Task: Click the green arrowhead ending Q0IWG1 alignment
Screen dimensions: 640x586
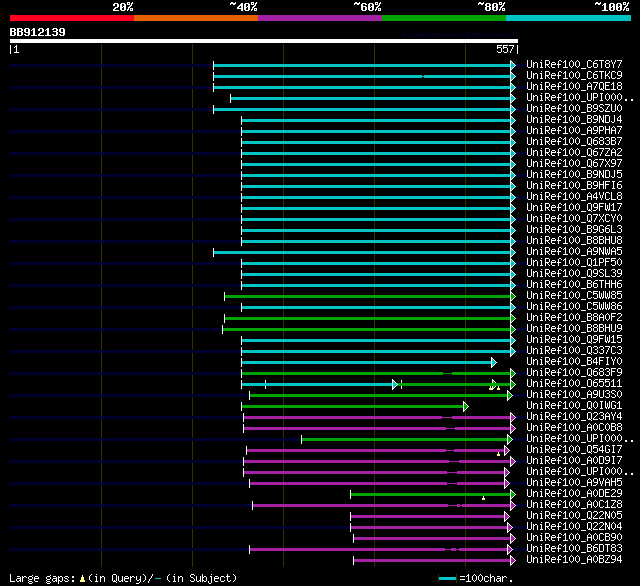Action: tap(466, 406)
